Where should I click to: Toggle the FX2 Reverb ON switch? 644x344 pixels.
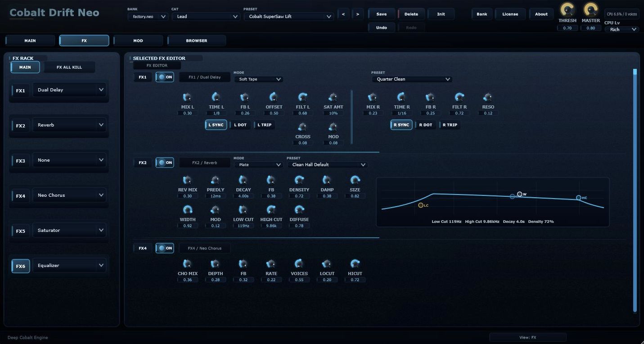pyautogui.click(x=165, y=163)
